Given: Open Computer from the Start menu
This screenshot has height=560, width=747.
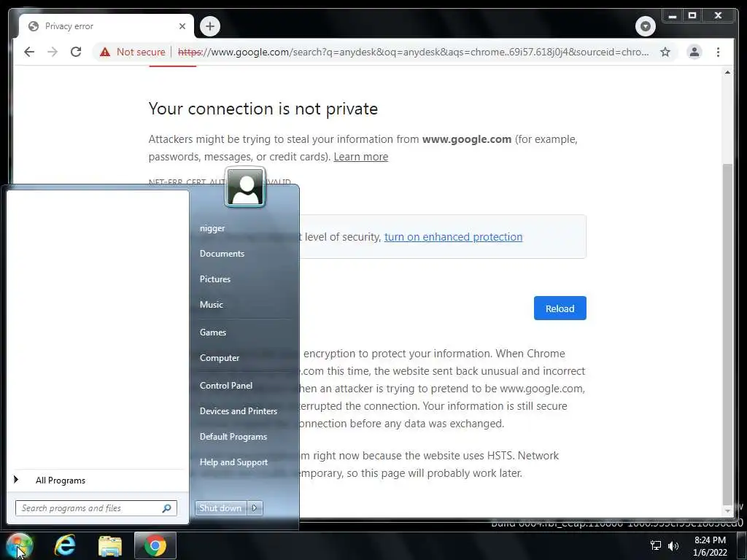Looking at the screenshot, I should click(219, 357).
